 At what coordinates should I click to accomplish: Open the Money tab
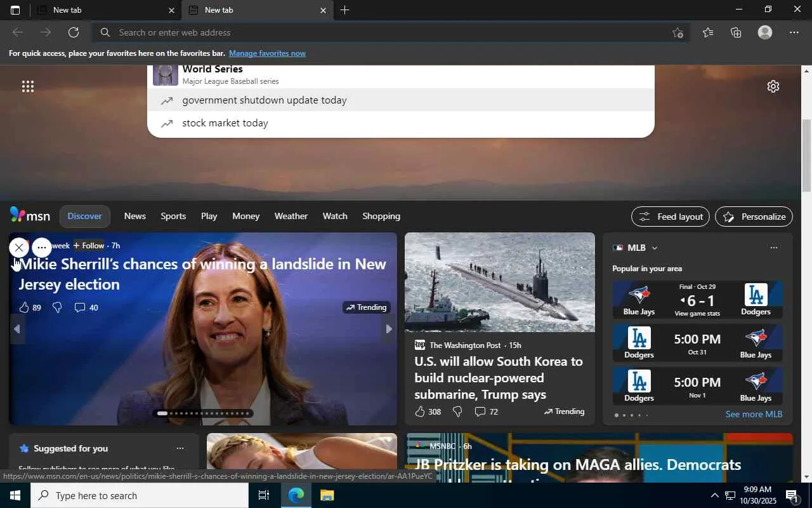coord(246,216)
